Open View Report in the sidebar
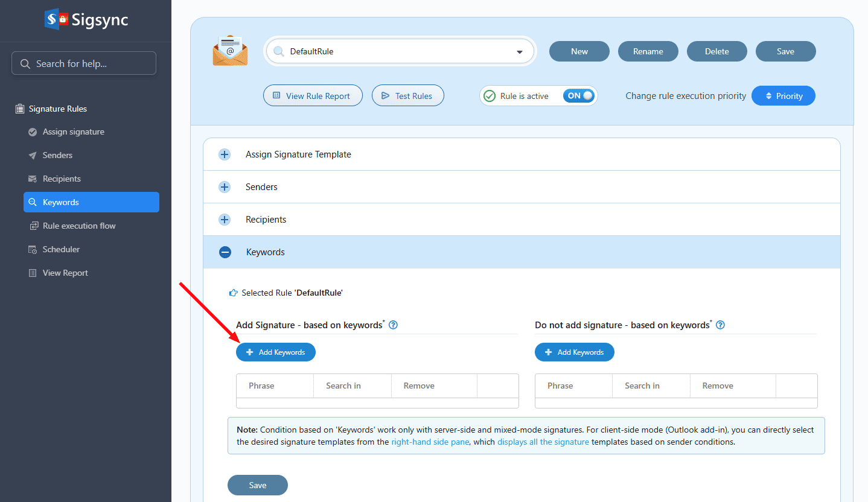 pos(65,273)
